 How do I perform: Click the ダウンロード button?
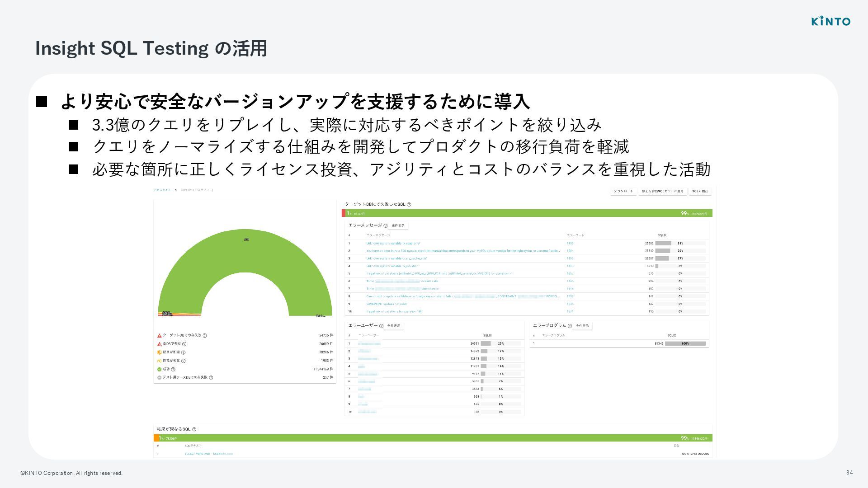click(623, 191)
